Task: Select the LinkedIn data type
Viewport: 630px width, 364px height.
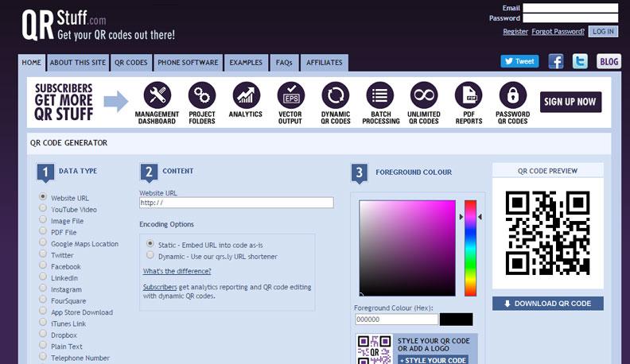Action: [43, 277]
